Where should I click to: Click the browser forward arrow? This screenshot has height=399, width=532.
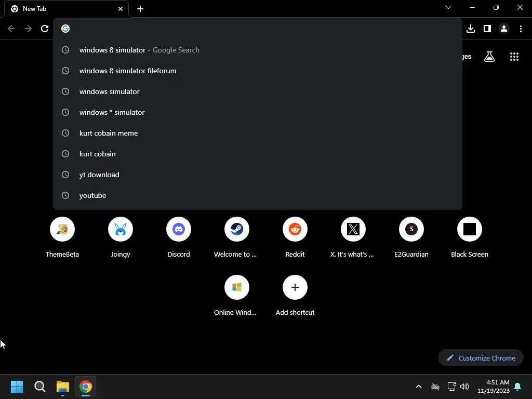(x=28, y=29)
